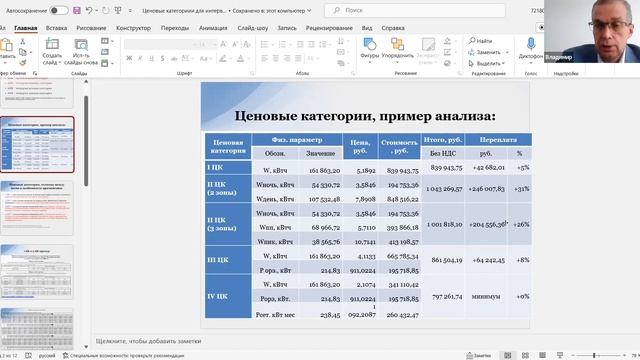The height and width of the screenshot is (360, 640).
Task: Pick text highlight color
Action: (x=222, y=59)
